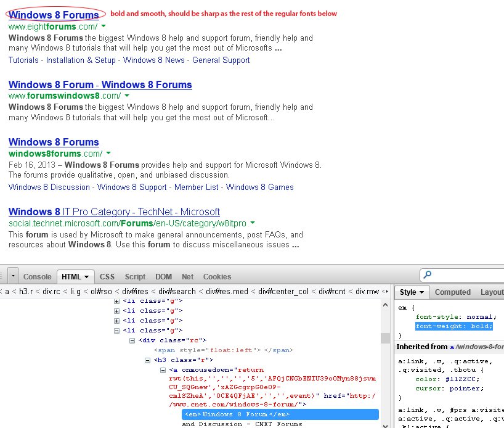The height and width of the screenshot is (428, 504).
Task: Switch to the Computed side panel tab
Action: click(x=453, y=292)
